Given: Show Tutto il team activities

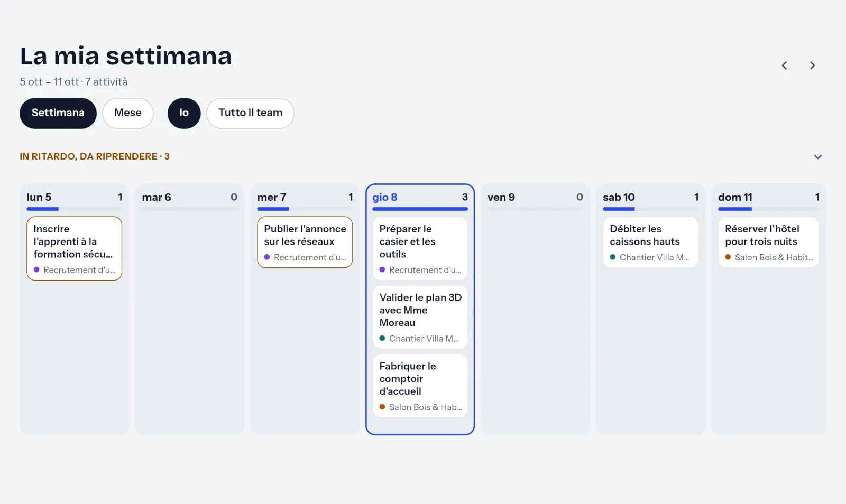Looking at the screenshot, I should tap(251, 113).
